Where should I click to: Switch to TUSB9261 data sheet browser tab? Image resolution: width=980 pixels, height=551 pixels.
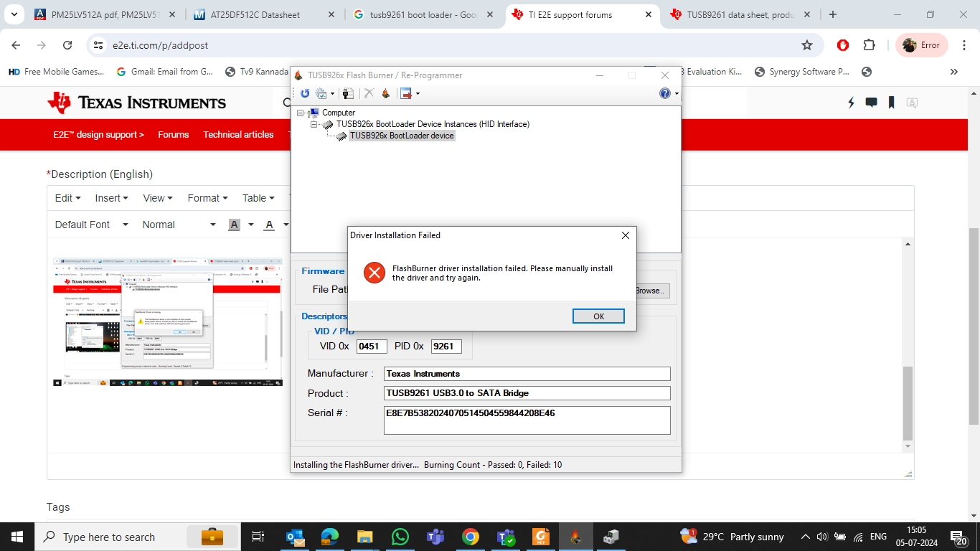point(740,14)
